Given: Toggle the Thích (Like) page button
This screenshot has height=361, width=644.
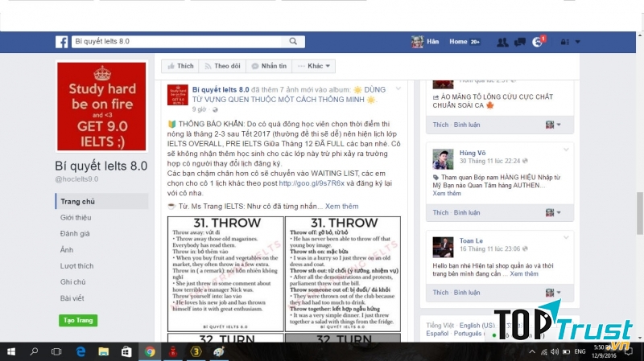Looking at the screenshot, I should [x=180, y=66].
